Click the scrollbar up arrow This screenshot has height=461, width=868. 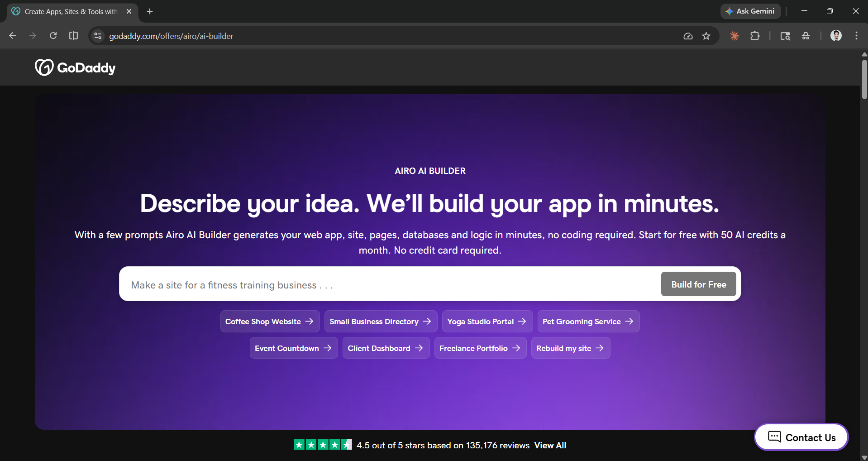pyautogui.click(x=864, y=54)
